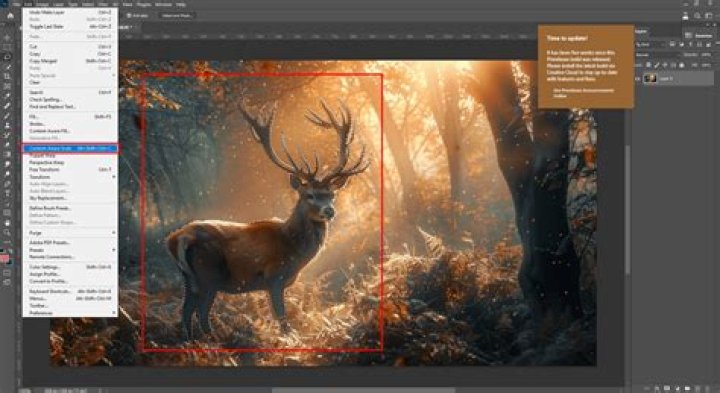This screenshot has height=393, width=720.
Task: Select the History Brush tool
Action: (x=7, y=135)
